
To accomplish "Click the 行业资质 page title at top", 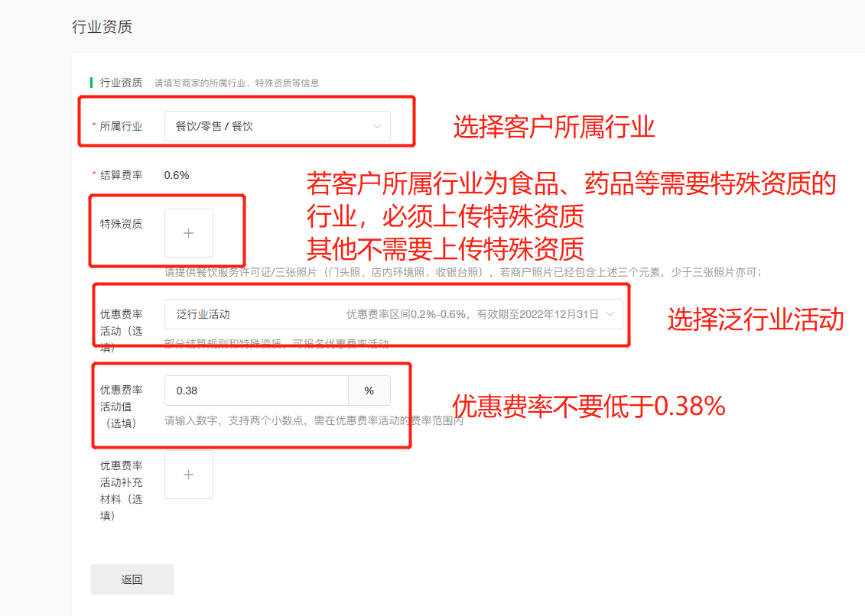I will click(102, 27).
